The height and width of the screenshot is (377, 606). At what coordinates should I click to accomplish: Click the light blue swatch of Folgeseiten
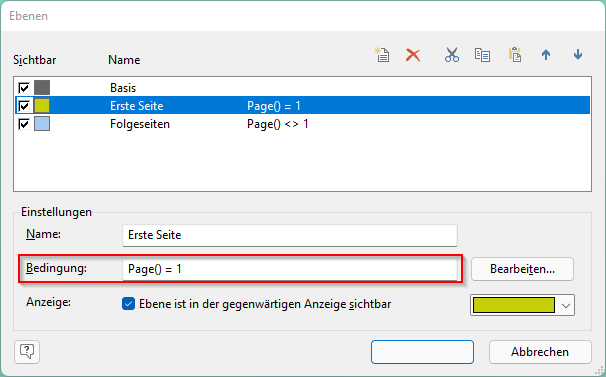point(42,124)
